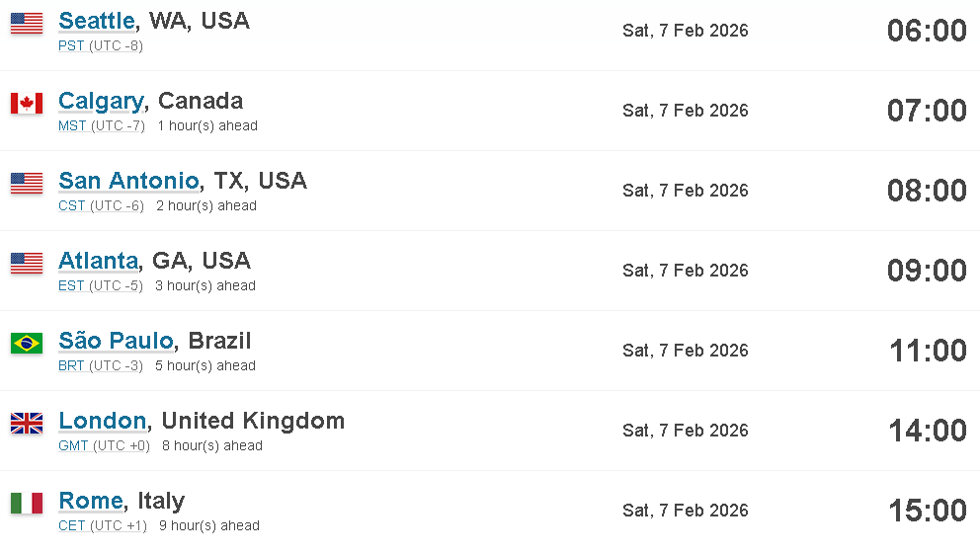Open the London city link

pyautogui.click(x=103, y=421)
